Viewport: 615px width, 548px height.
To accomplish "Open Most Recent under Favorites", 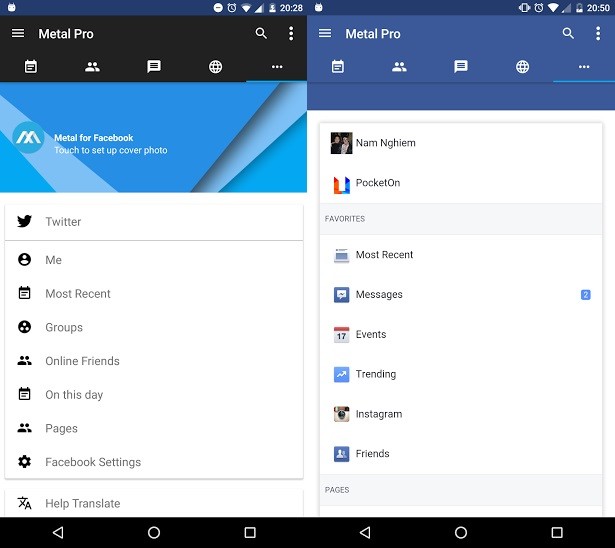I will click(x=461, y=255).
